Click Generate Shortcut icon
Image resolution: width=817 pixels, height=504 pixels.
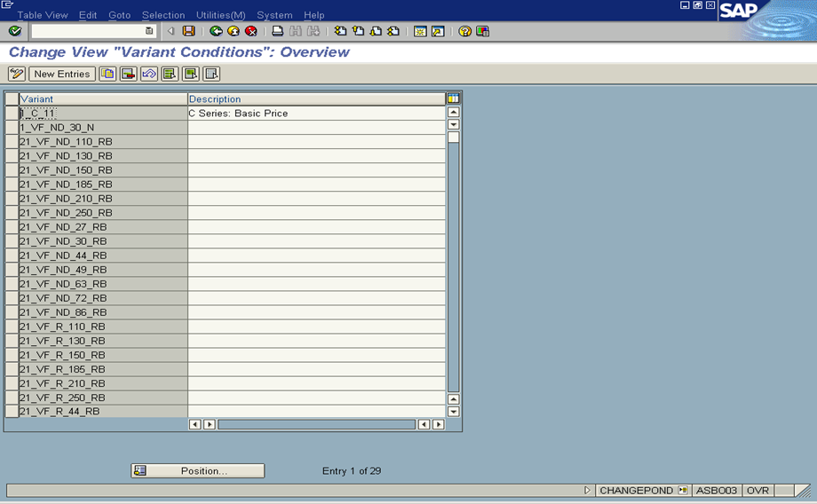(x=438, y=31)
